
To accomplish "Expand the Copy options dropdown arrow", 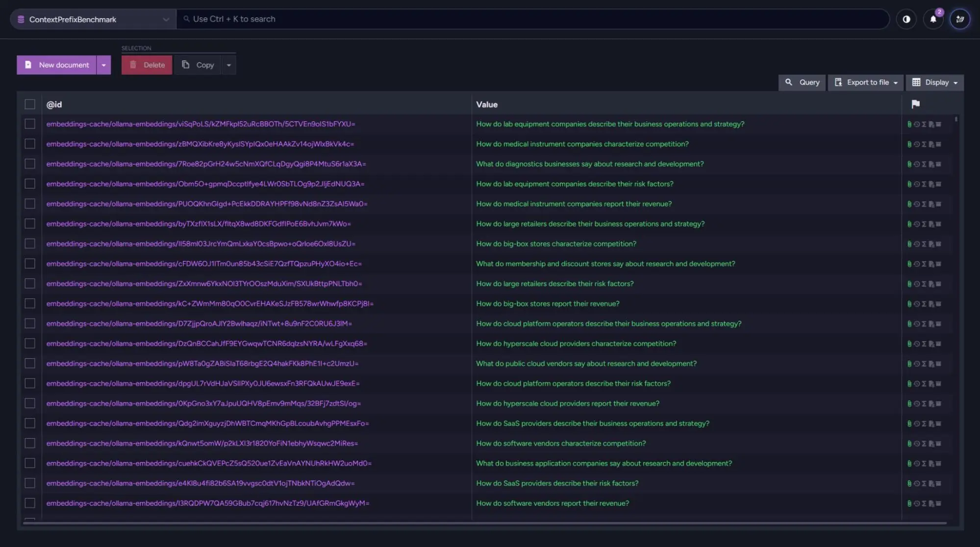I will pyautogui.click(x=228, y=65).
